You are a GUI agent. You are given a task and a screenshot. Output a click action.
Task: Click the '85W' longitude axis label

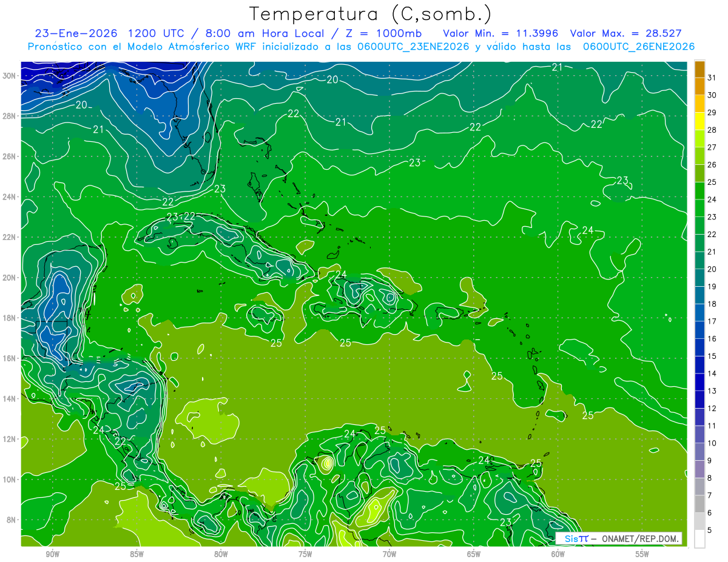click(136, 554)
